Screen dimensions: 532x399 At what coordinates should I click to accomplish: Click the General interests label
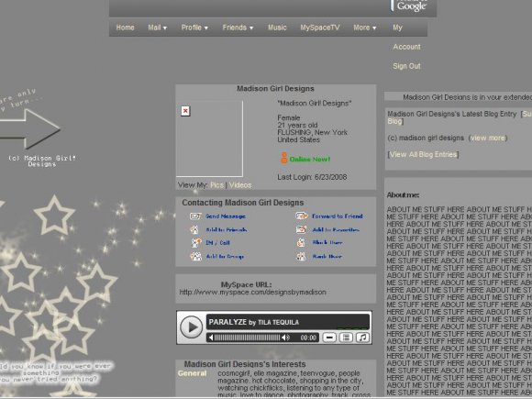coord(192,373)
